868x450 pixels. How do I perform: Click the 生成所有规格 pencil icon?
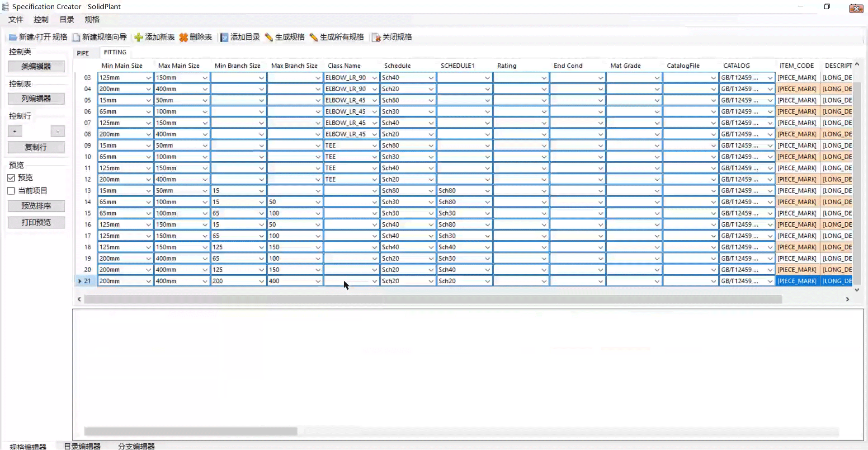(314, 37)
